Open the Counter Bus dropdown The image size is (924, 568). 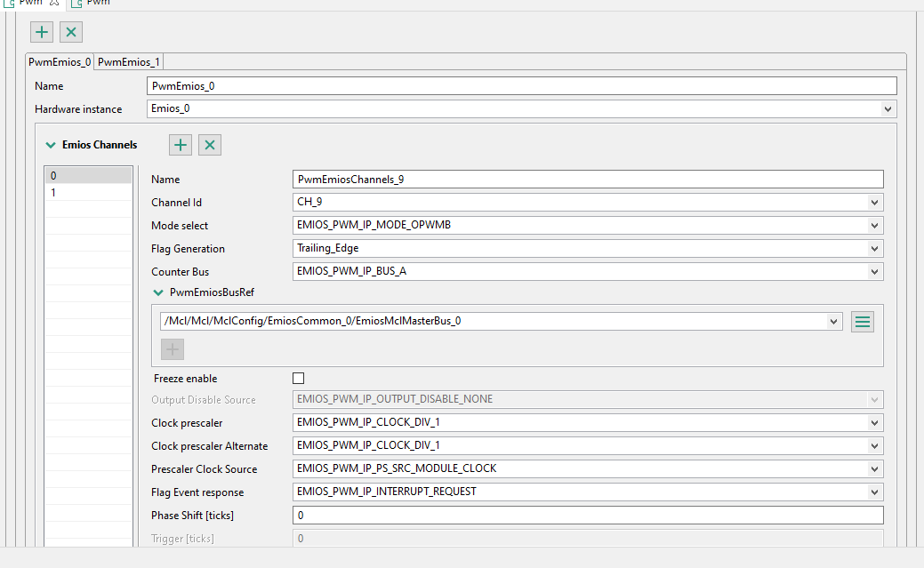876,272
